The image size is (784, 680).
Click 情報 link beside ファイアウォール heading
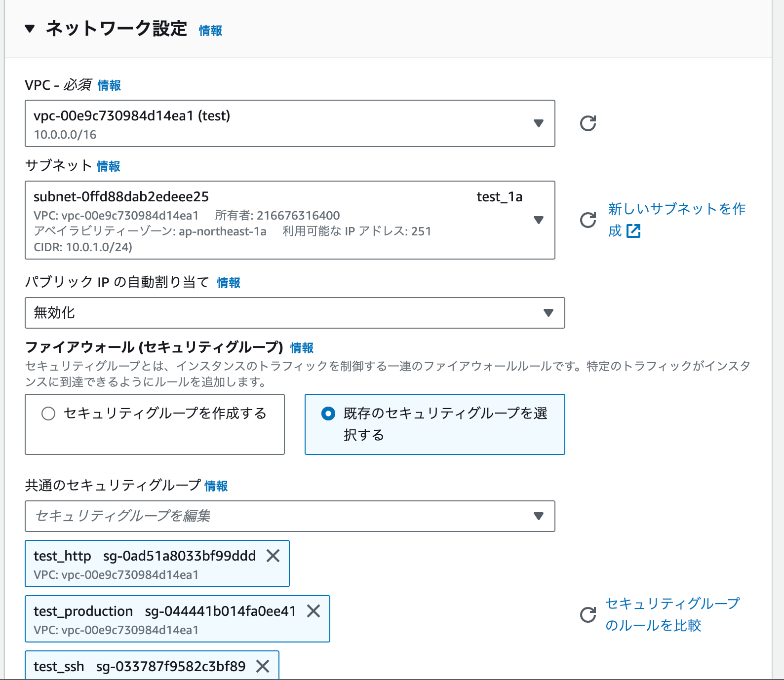302,348
